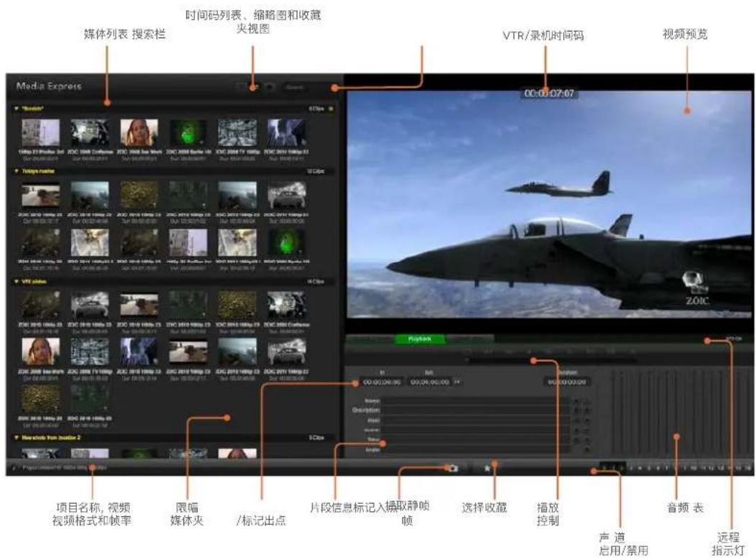
Task: Select woman face clip in VFX plates bin
Action: pos(41,352)
